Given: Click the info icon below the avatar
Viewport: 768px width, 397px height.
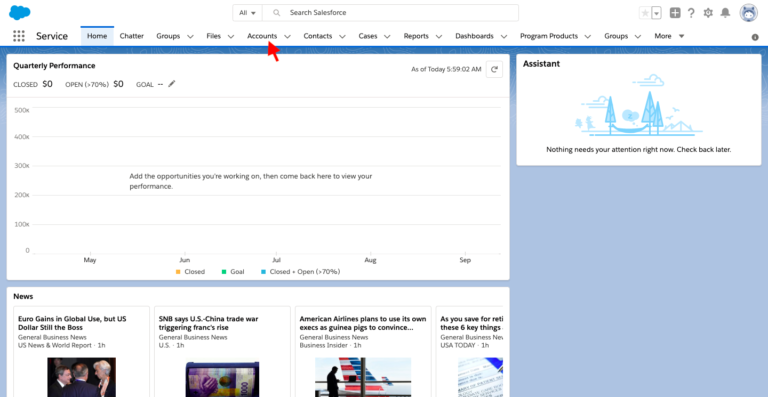Looking at the screenshot, I should coord(755,37).
